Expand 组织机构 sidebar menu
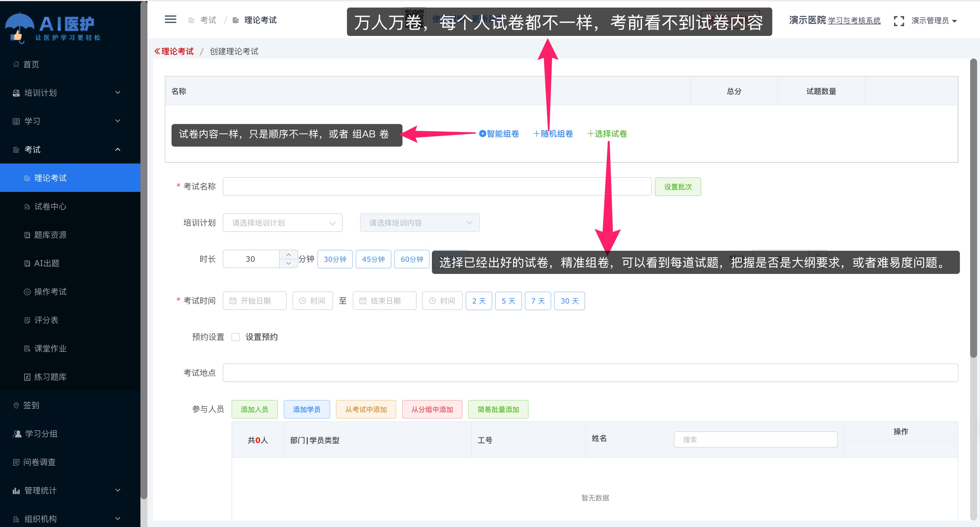The width and height of the screenshot is (980, 527). point(70,519)
